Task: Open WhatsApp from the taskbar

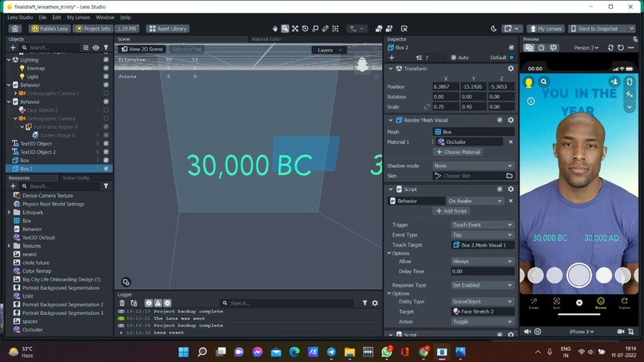Action: [387, 352]
